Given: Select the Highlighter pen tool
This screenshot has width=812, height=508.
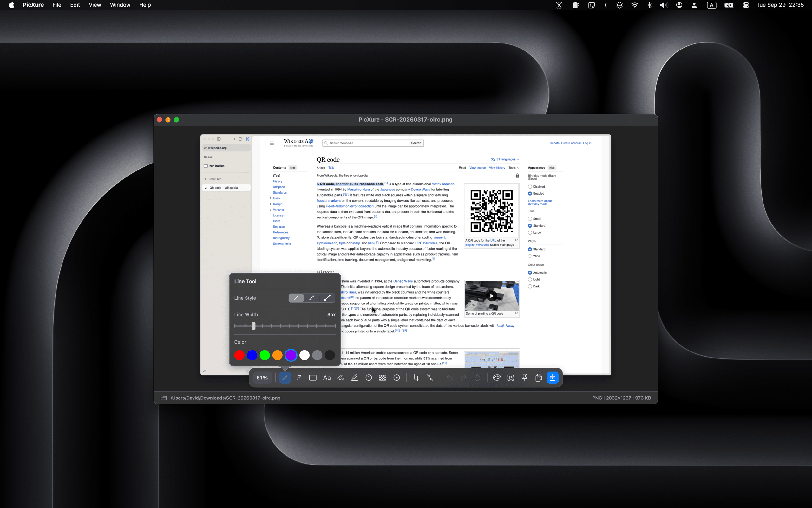Looking at the screenshot, I should pyautogui.click(x=355, y=378).
